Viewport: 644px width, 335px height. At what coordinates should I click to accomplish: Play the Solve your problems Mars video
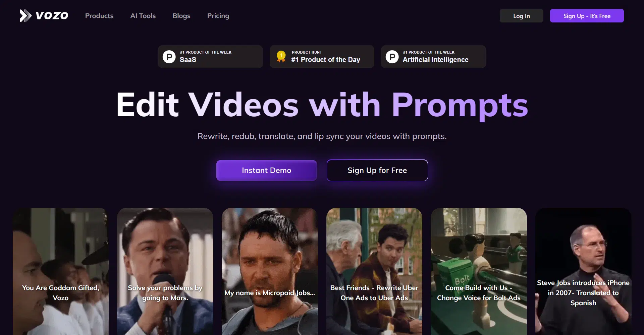pos(165,271)
